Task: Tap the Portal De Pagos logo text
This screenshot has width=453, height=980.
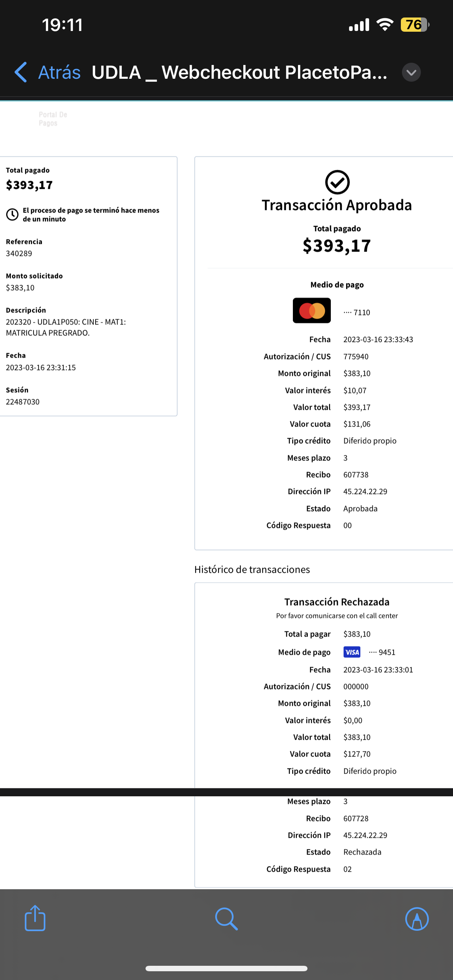Action: point(53,119)
